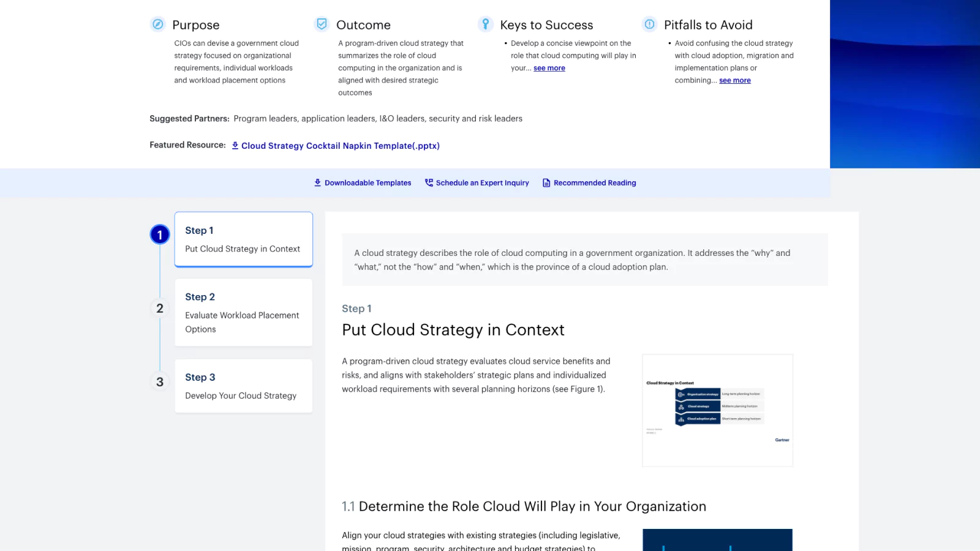Click the Step 3 stepper circle
The width and height of the screenshot is (980, 551).
coord(159,381)
